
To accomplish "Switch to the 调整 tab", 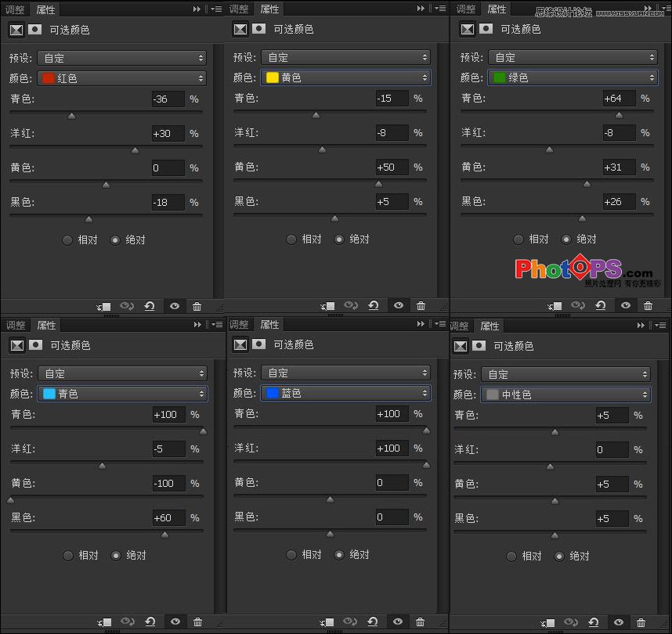I will 16,9.
